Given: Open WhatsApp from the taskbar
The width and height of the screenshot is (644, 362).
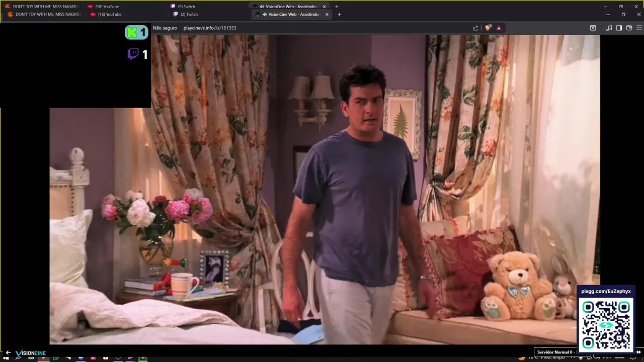Looking at the screenshot, I should [x=56, y=358].
